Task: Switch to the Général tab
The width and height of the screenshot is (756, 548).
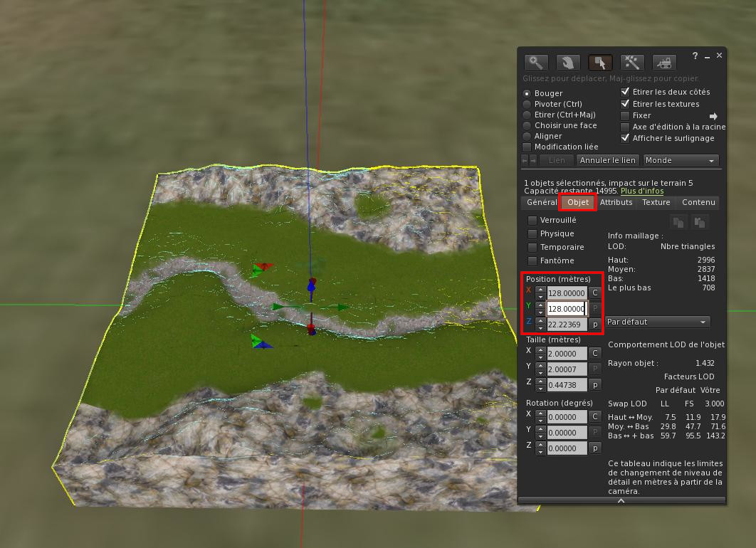Action: tap(542, 203)
